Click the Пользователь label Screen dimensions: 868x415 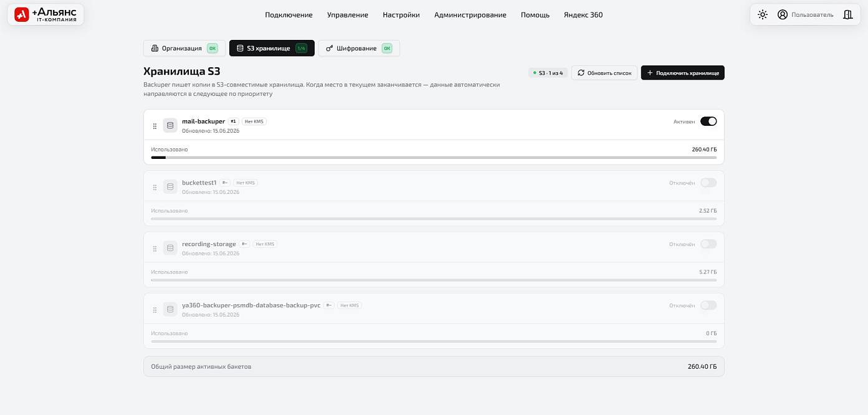click(x=813, y=15)
